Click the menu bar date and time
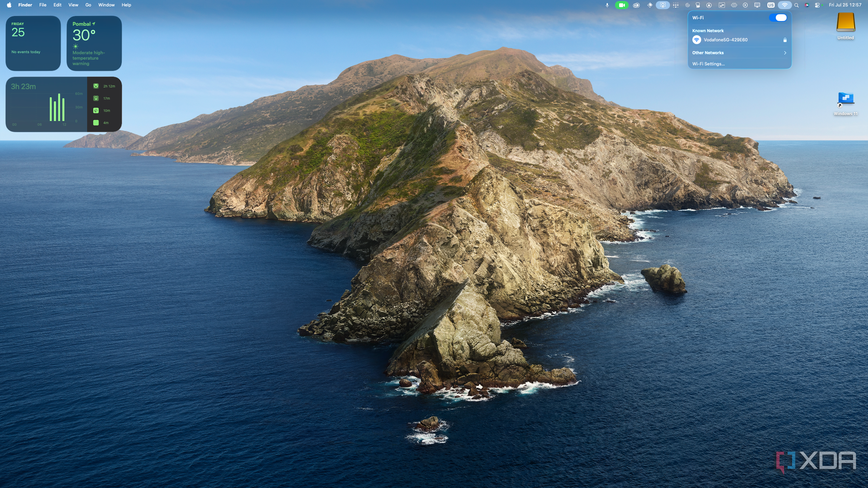The width and height of the screenshot is (868, 488). coord(845,5)
